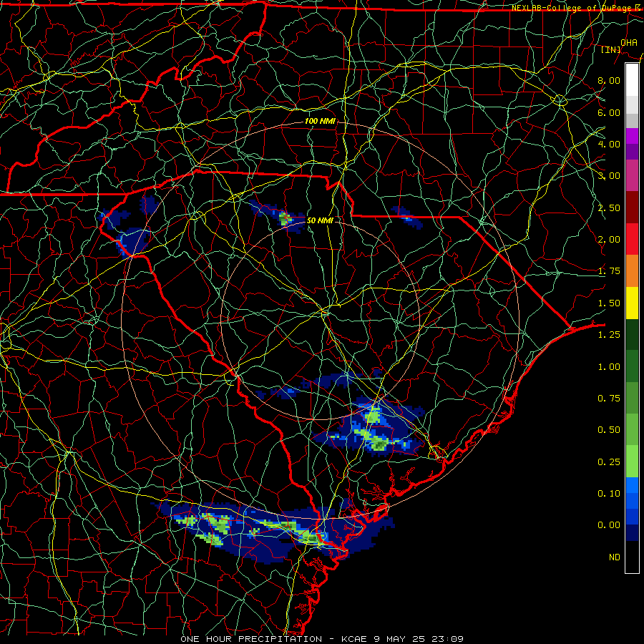This screenshot has height=644, width=644.
Task: Click the '1.25' legend value
Action: [609, 335]
